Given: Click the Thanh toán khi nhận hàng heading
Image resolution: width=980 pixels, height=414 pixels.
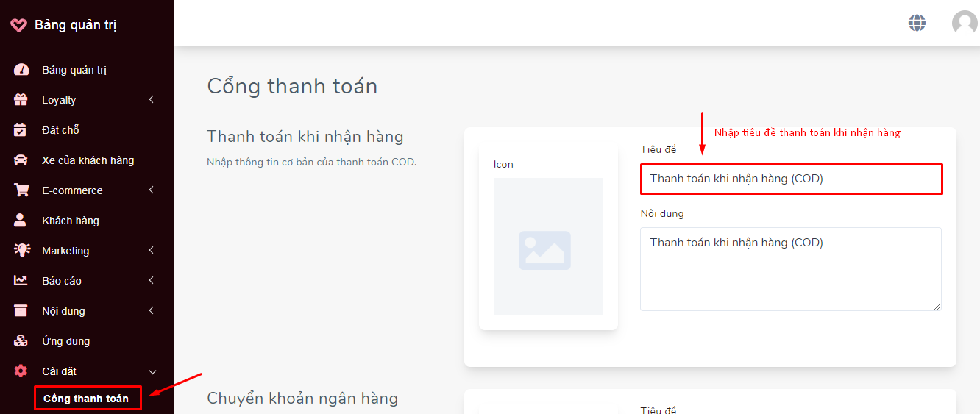Looking at the screenshot, I should [x=305, y=137].
